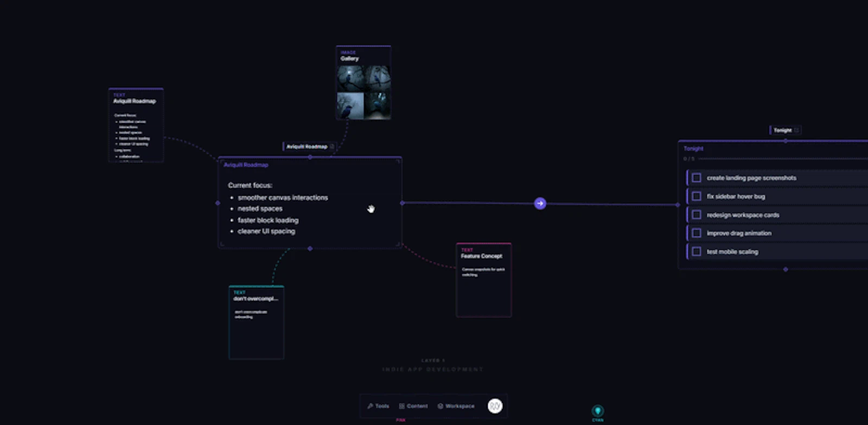The height and width of the screenshot is (425, 868).
Task: Click 'redesign workspace cards' task text
Action: pos(743,215)
